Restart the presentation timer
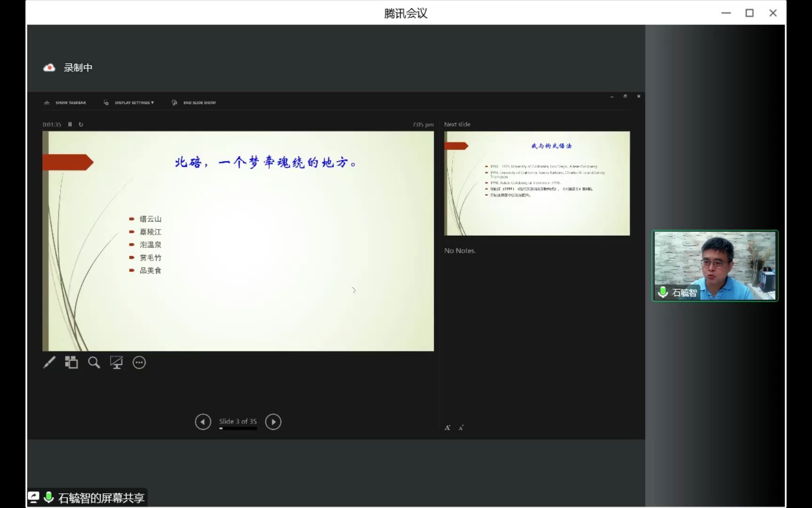This screenshot has width=812, height=508. coord(81,124)
